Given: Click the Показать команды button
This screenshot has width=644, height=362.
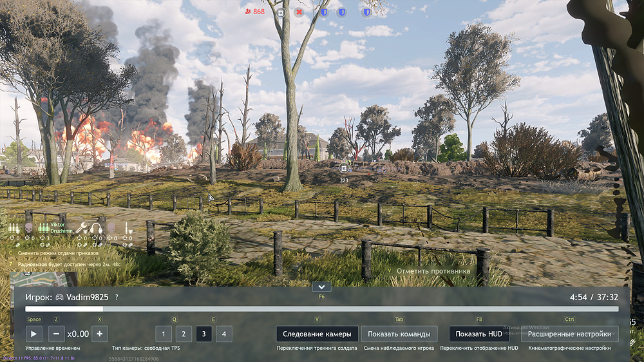Looking at the screenshot, I should (x=399, y=334).
